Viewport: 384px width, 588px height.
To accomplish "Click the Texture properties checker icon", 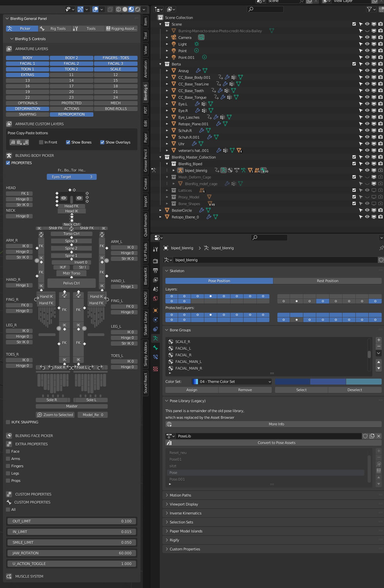I will pos(155,369).
